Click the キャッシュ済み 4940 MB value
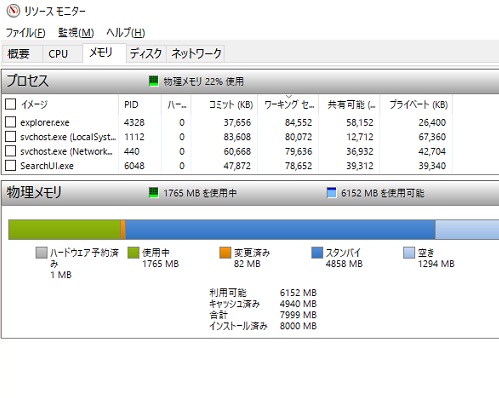 point(298,304)
